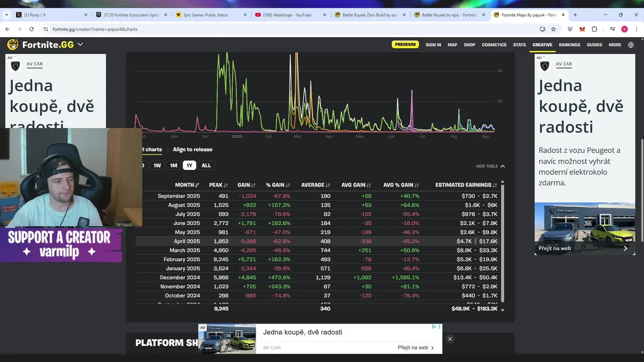Close the Posty / X tab

pos(86,15)
